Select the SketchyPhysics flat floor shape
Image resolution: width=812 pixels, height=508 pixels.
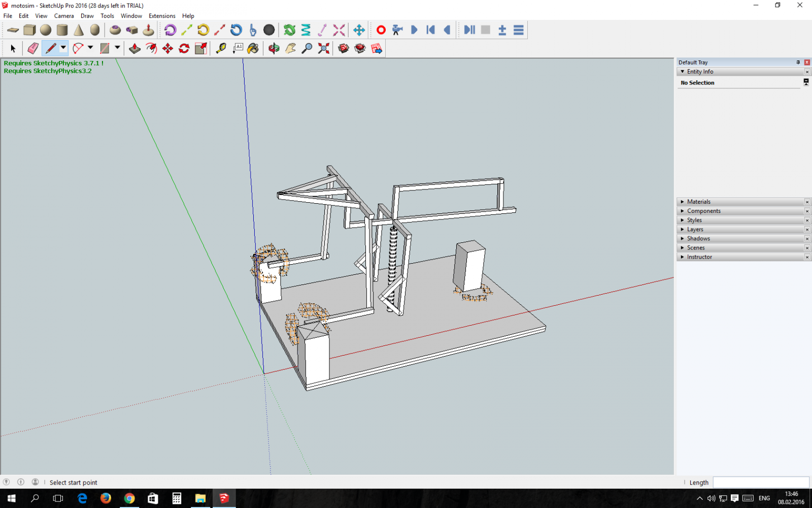click(13, 30)
